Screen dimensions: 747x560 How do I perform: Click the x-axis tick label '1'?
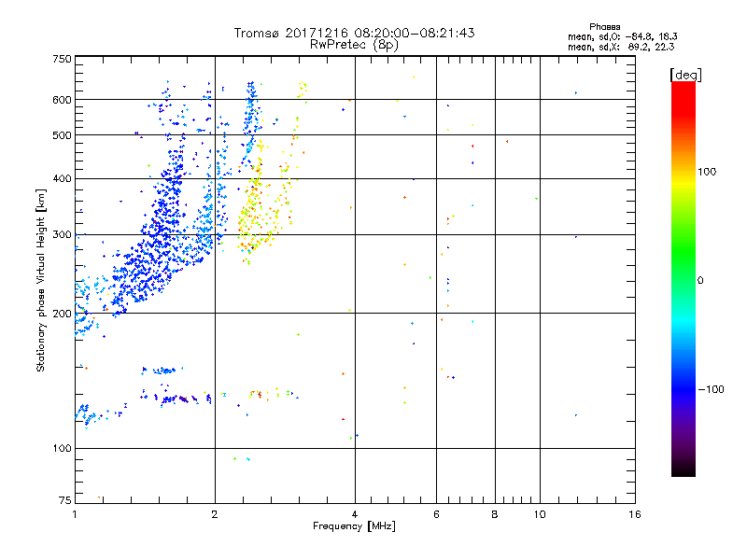[75, 514]
